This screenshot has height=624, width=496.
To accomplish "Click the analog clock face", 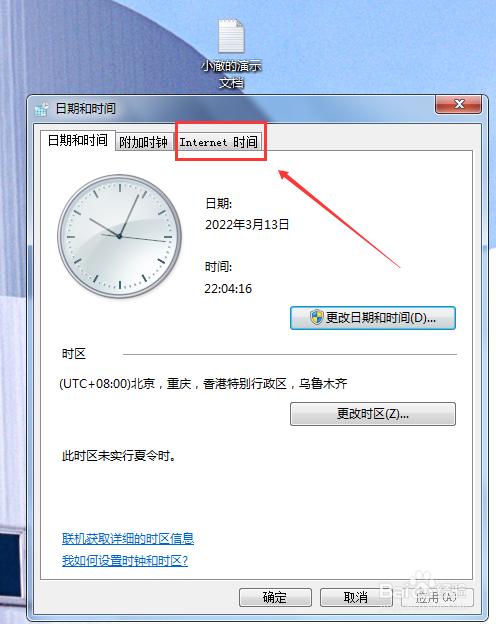I will 119,236.
